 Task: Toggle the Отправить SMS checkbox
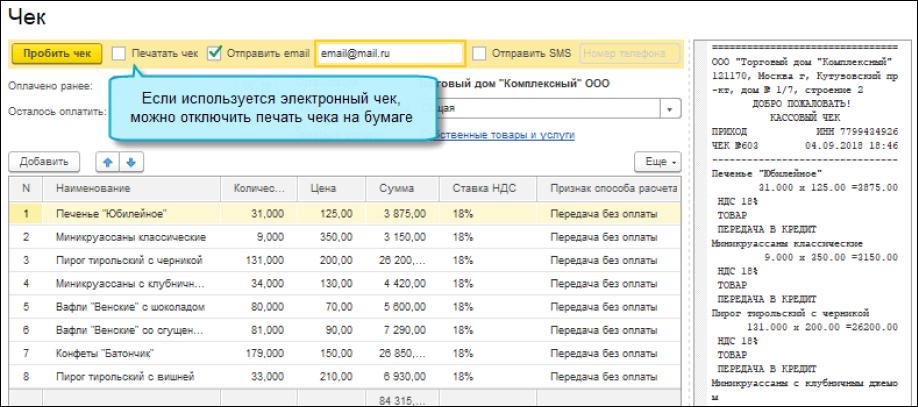479,53
